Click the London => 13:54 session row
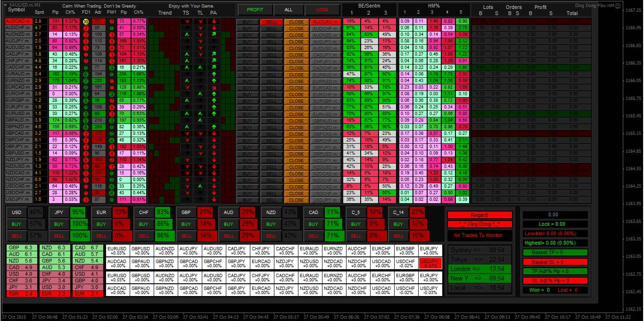 click(x=479, y=269)
